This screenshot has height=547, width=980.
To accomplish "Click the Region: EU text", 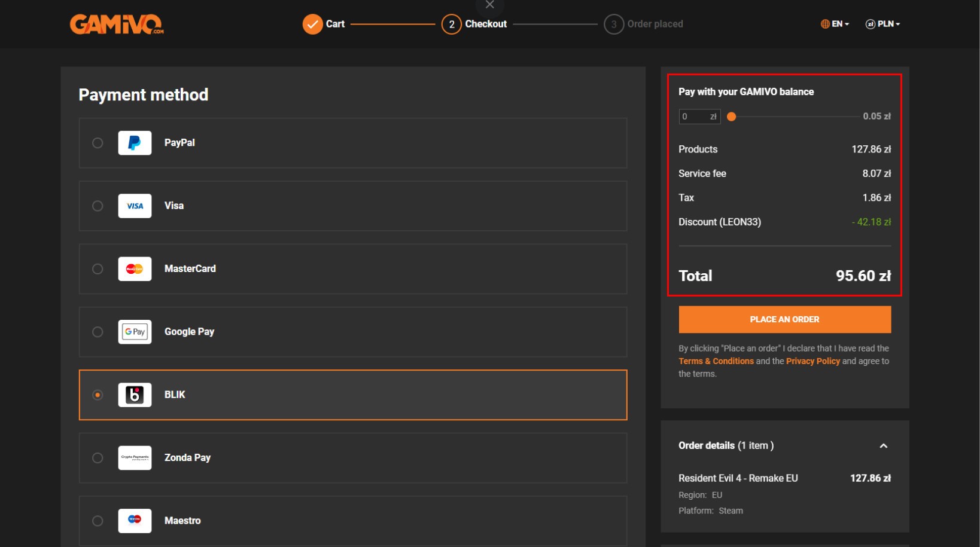I will click(x=701, y=496).
